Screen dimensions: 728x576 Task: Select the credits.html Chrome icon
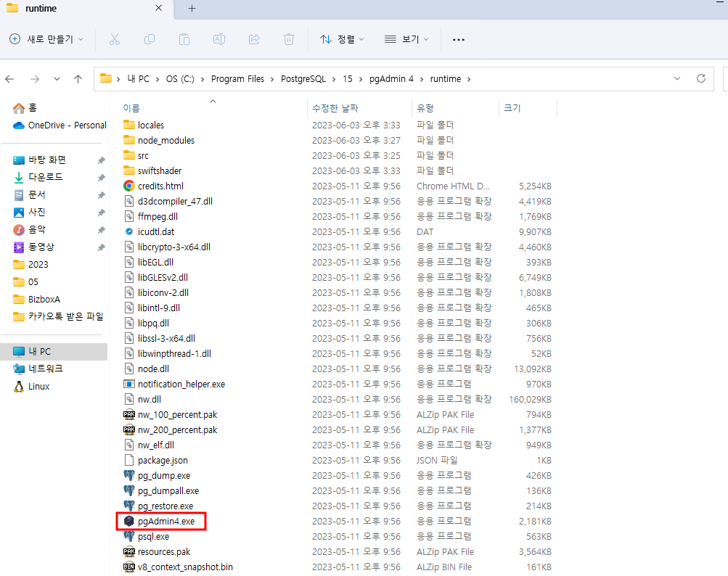tap(129, 186)
